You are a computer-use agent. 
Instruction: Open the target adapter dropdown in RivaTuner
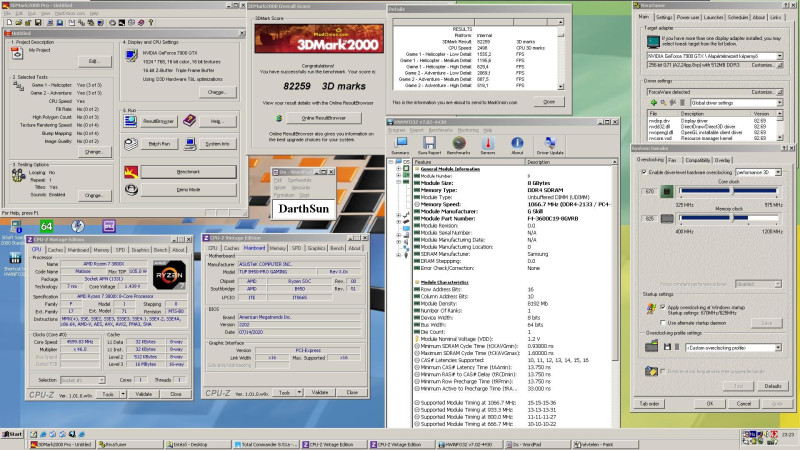780,56
